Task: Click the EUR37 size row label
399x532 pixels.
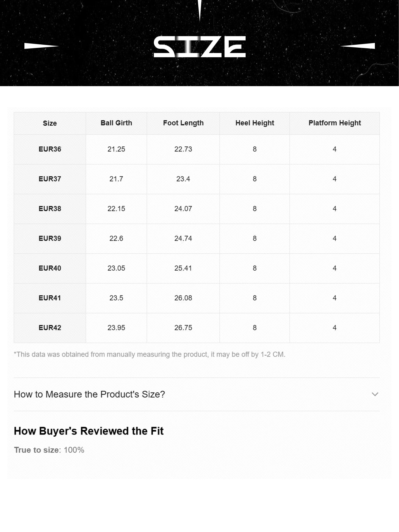Action: point(50,179)
